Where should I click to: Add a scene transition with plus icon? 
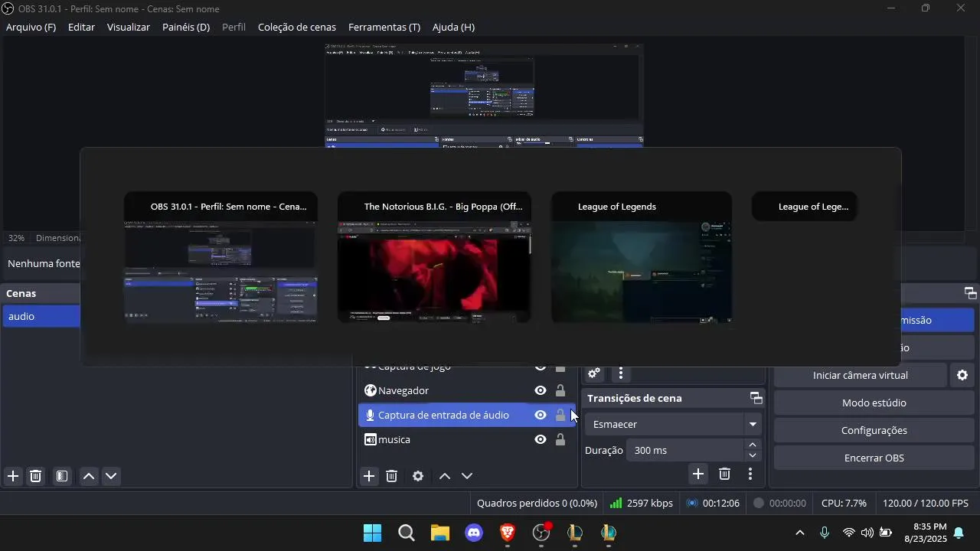tap(698, 474)
